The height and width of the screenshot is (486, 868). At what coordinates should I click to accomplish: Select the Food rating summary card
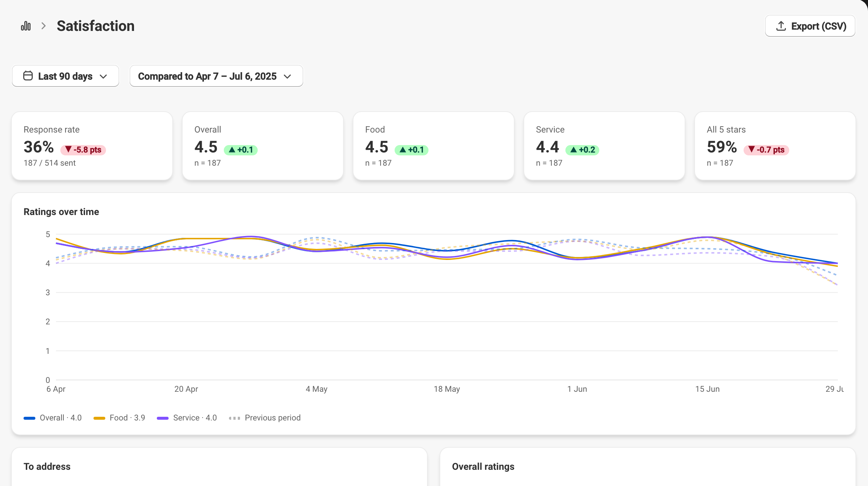(434, 146)
